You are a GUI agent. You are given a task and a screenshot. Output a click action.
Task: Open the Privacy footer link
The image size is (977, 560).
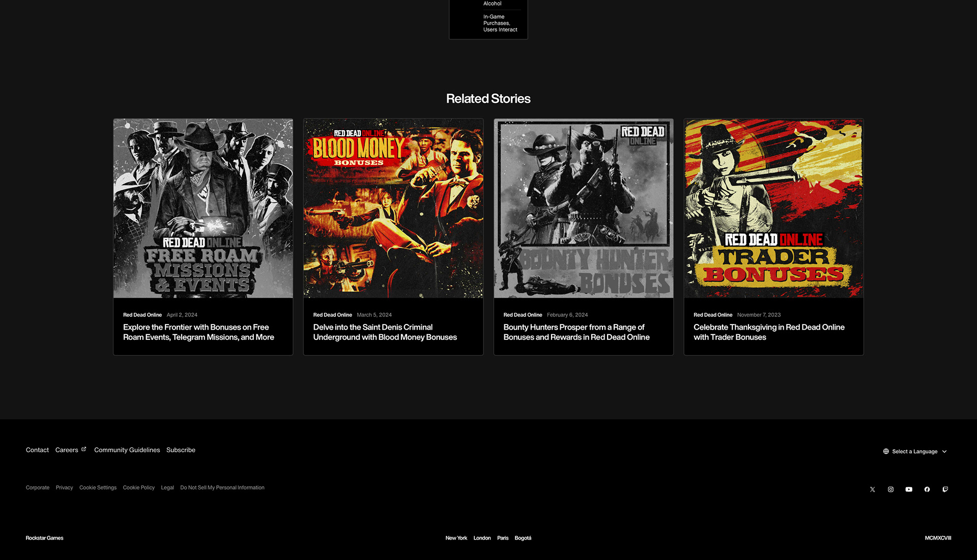pyautogui.click(x=64, y=488)
